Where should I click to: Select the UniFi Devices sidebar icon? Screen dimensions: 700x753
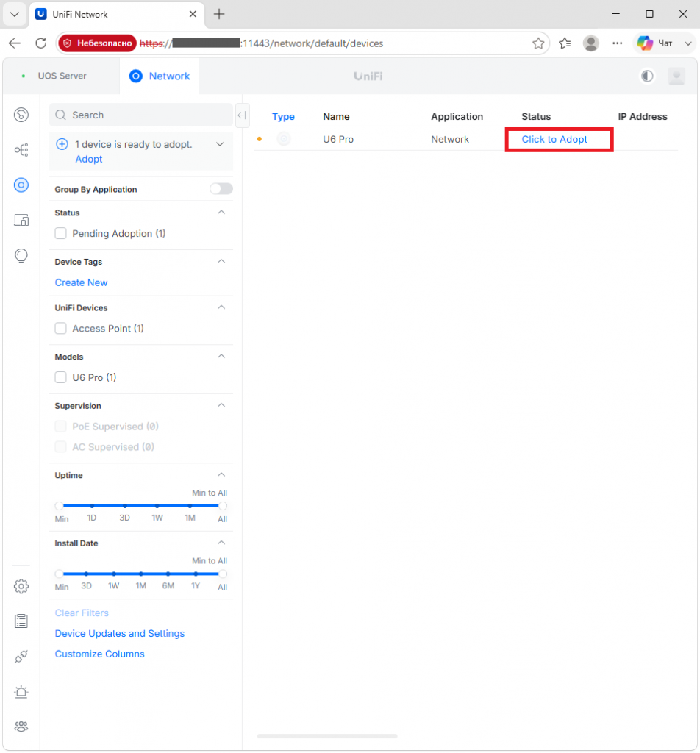[x=21, y=185]
